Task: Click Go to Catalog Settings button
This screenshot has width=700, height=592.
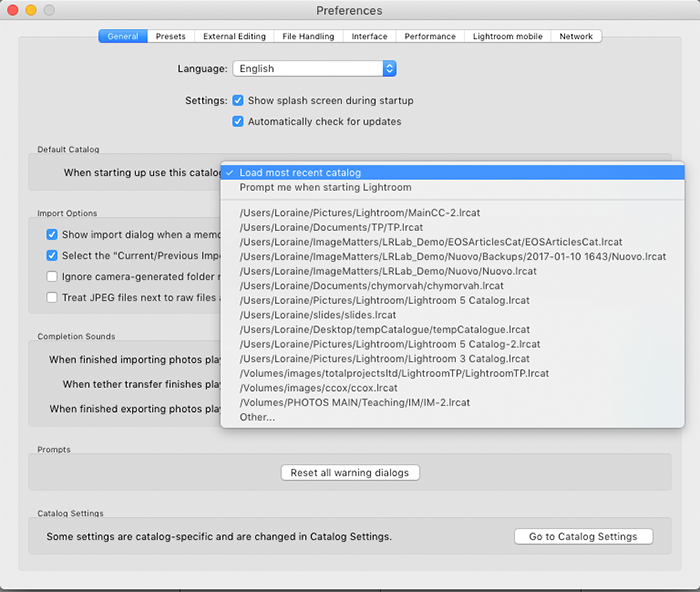Action: point(583,536)
